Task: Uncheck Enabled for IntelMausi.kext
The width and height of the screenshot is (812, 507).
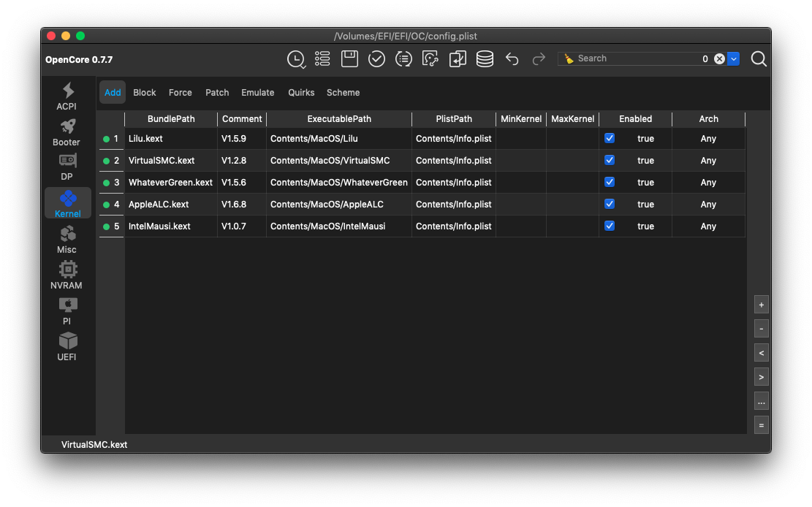Action: click(x=610, y=226)
